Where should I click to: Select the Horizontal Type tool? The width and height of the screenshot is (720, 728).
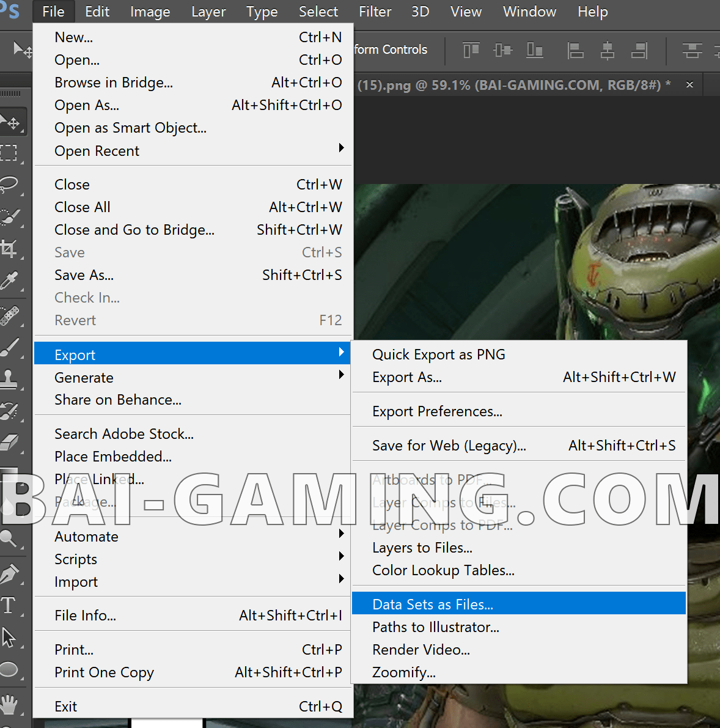(x=9, y=605)
